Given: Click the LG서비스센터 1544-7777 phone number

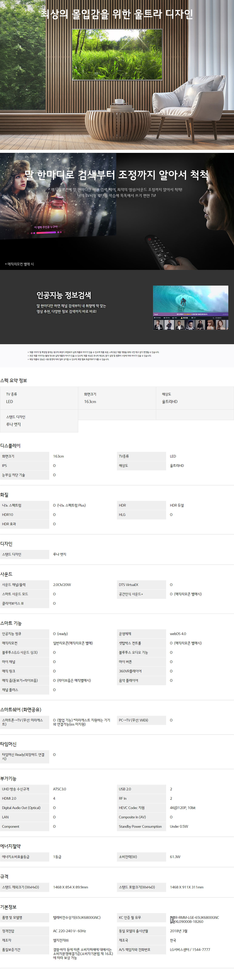Looking at the screenshot, I should click(190, 950).
